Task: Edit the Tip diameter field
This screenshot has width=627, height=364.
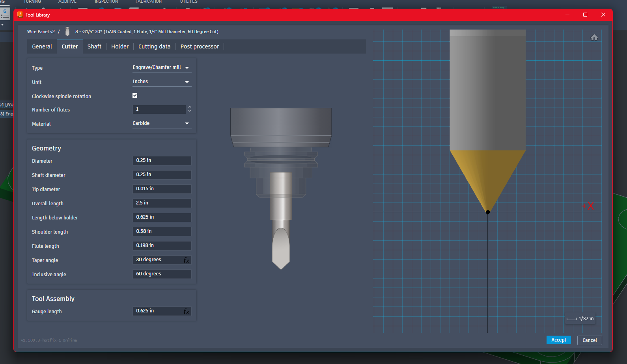Action: tap(162, 189)
